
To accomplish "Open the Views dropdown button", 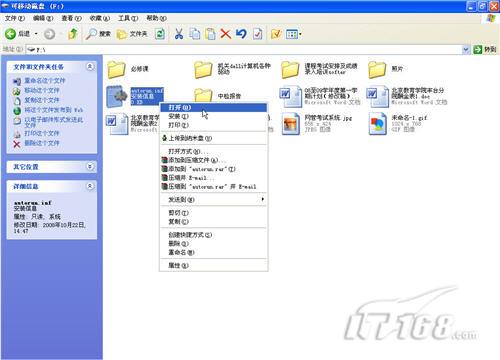I will [294, 34].
